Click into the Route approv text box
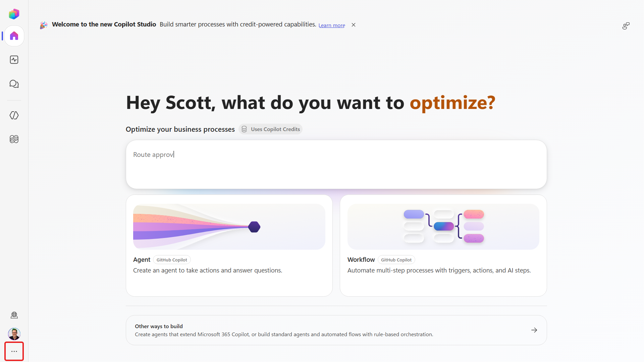 pos(336,164)
